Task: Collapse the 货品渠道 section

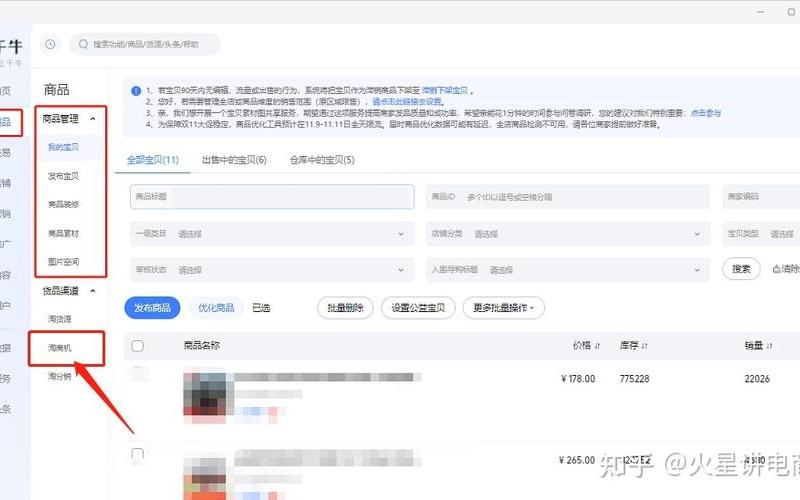Action: (93, 291)
